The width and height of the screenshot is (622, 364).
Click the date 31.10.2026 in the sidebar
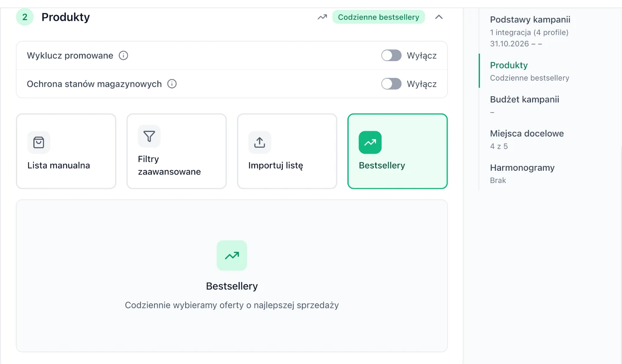pos(510,44)
